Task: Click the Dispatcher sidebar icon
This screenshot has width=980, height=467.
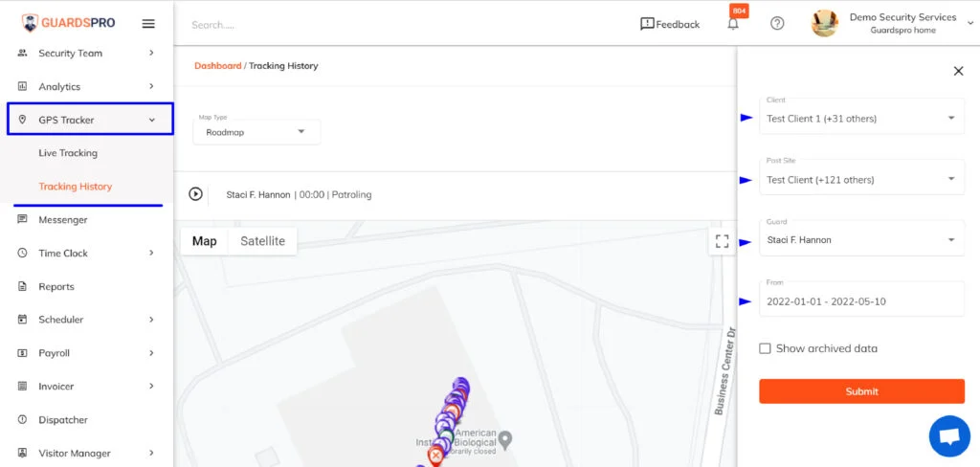Action: click(23, 419)
